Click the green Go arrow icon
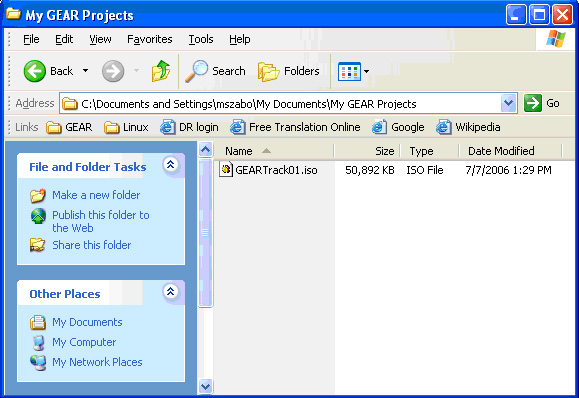Screen dimensions: 579x398 click(533, 103)
